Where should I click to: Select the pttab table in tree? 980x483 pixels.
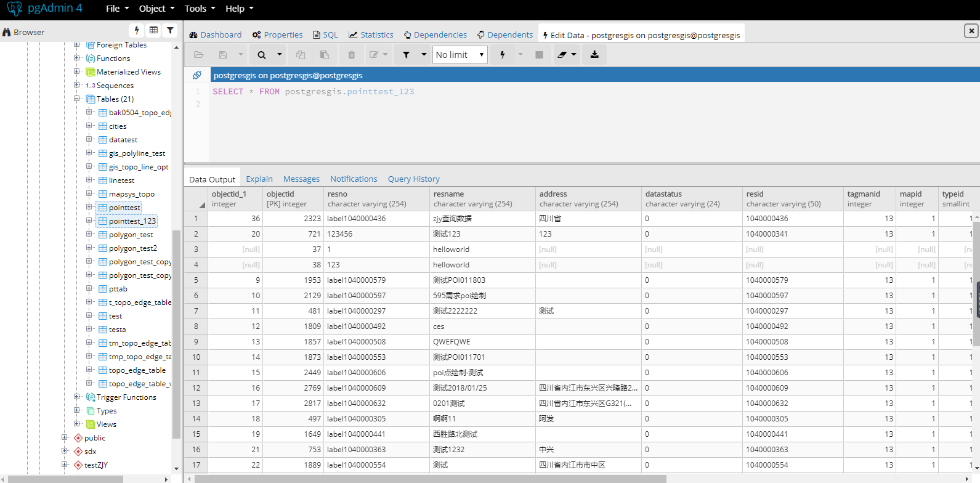[x=118, y=288]
